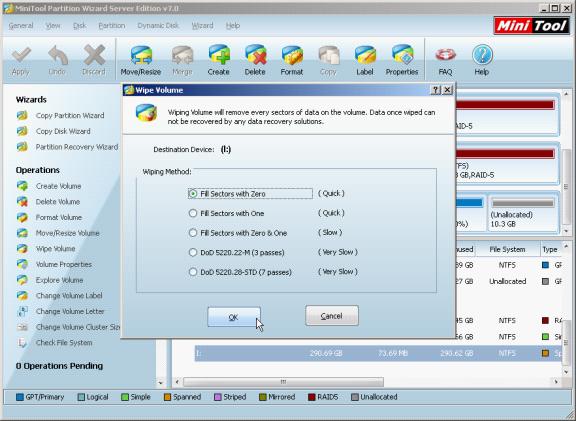Viewport: 576px width, 421px height.
Task: Click the MiniTool logo
Action: coord(531,26)
